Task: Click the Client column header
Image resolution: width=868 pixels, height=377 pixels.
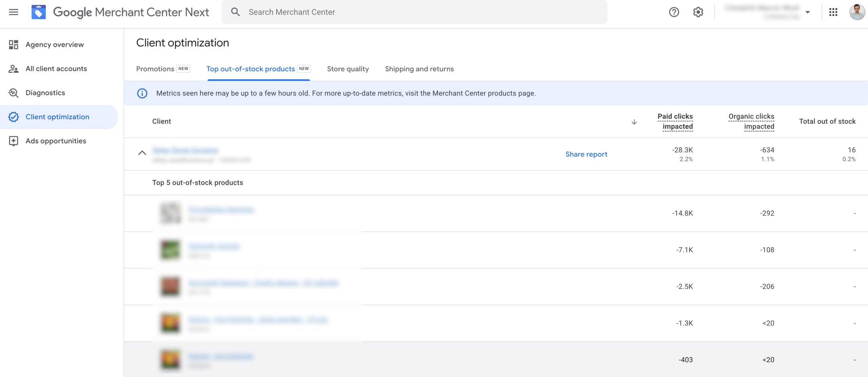Action: [161, 121]
